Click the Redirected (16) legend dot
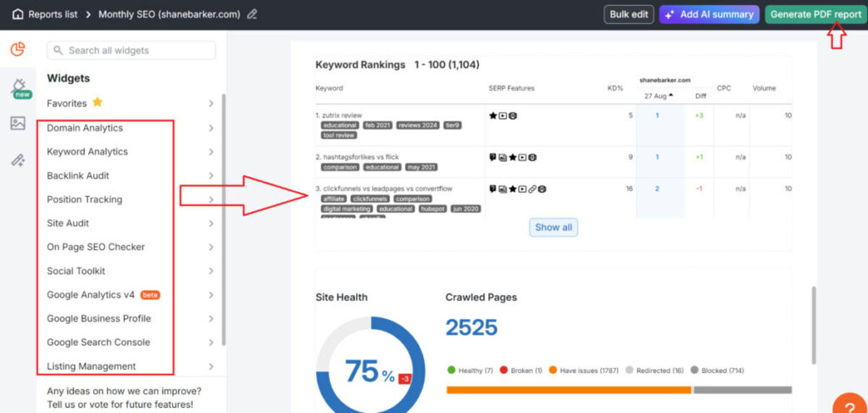 click(x=629, y=371)
